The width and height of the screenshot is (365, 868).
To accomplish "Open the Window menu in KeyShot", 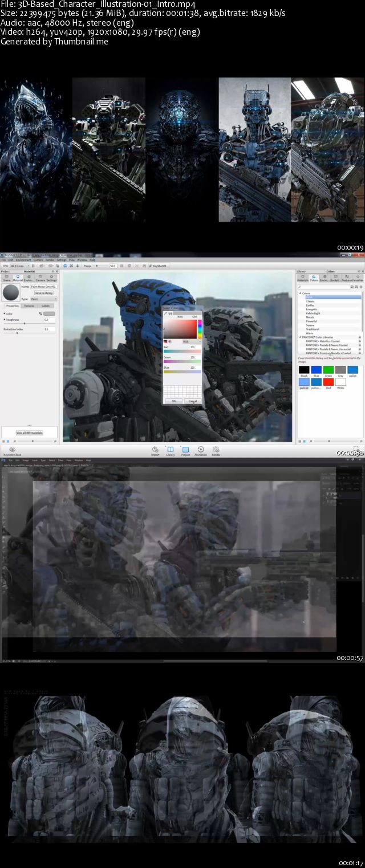I will tap(81, 260).
